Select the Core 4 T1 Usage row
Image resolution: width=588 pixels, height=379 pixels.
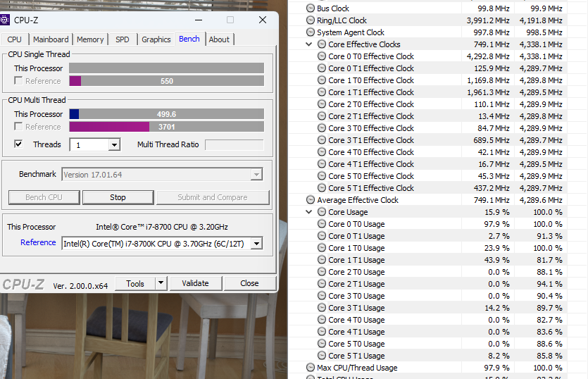[428, 332]
